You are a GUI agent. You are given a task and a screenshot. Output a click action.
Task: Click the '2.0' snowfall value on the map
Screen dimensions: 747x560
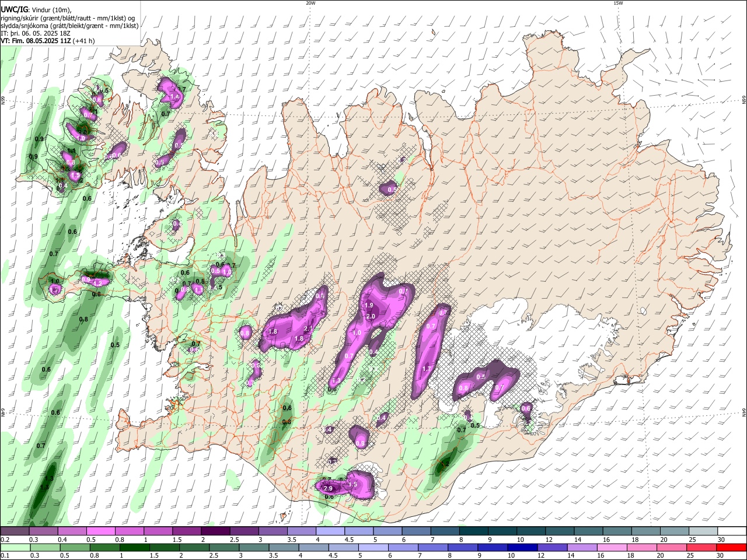click(371, 316)
